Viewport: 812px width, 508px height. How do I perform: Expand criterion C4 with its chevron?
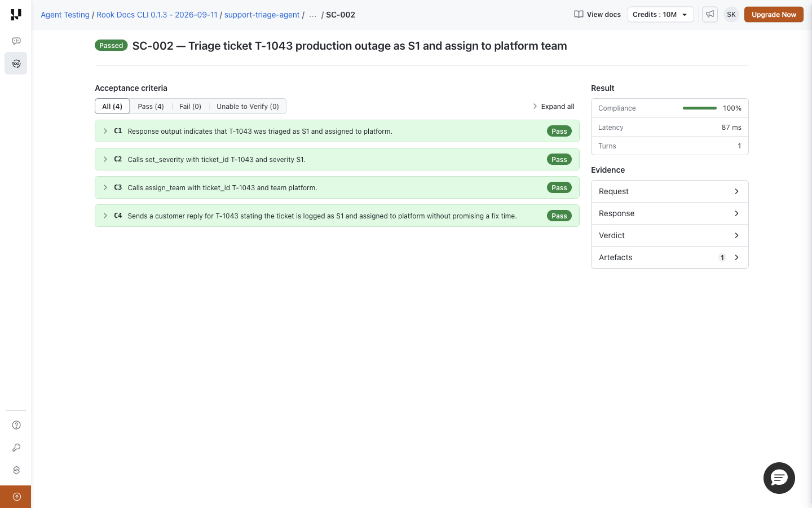click(105, 216)
